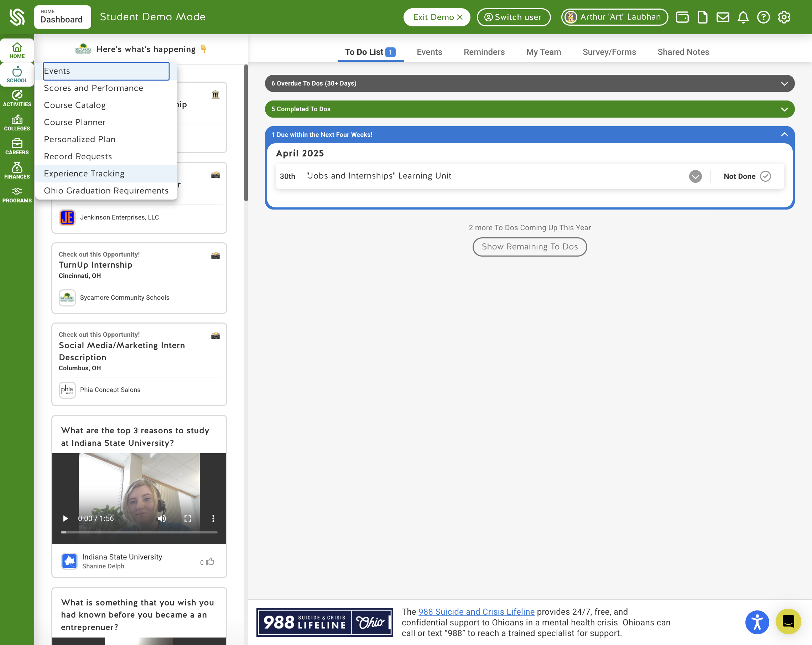812x645 pixels.
Task: Open the yellow chat widget
Action: [788, 621]
